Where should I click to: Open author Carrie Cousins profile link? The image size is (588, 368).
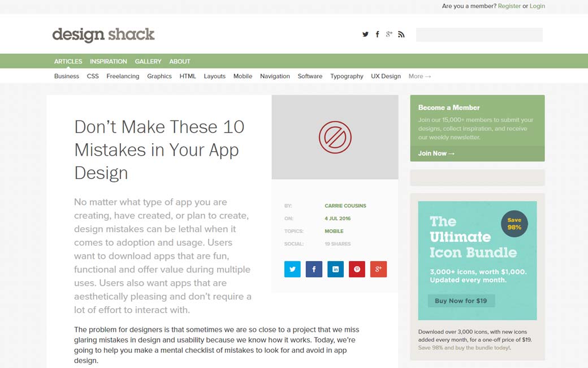pos(345,206)
